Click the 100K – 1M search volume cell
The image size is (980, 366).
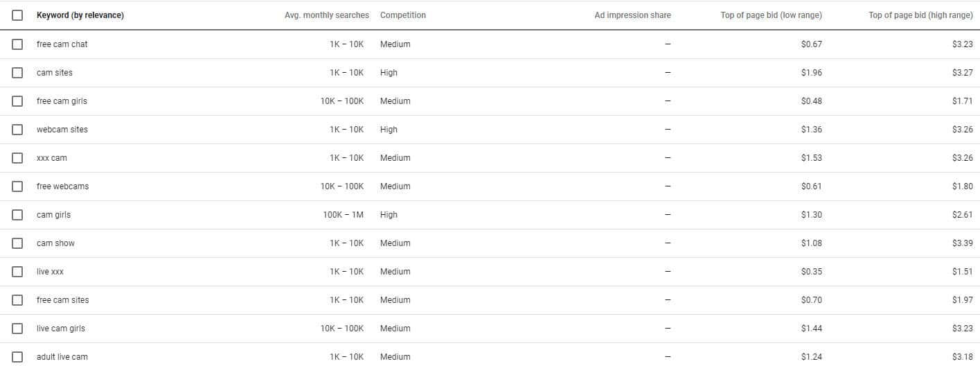343,215
